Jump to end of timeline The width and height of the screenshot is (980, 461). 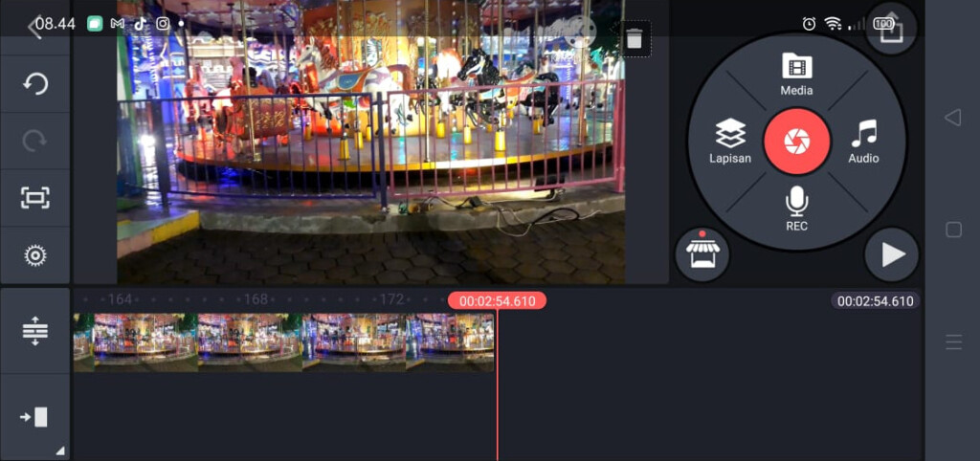point(35,417)
